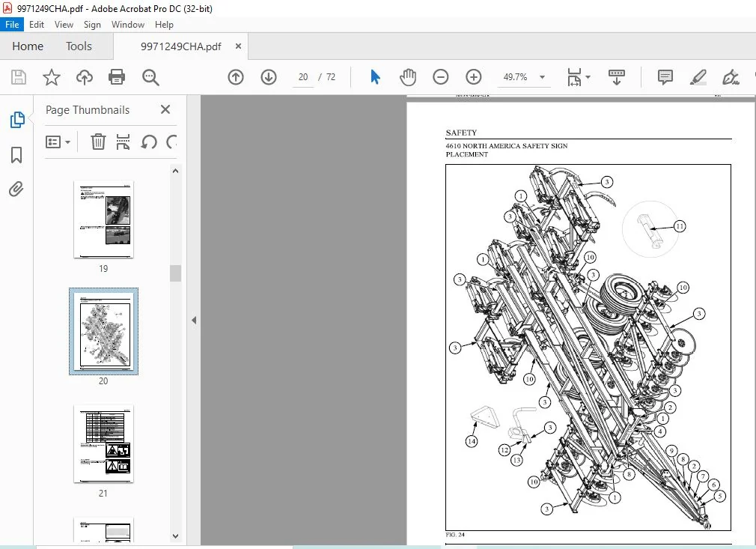The height and width of the screenshot is (549, 756).
Task: Activate the Hand pan tool
Action: click(x=408, y=77)
